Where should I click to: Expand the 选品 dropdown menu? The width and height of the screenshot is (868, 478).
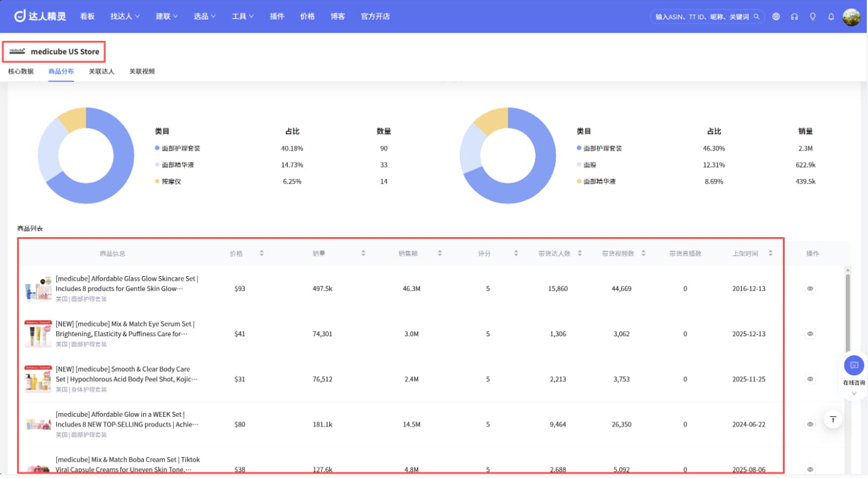(204, 16)
